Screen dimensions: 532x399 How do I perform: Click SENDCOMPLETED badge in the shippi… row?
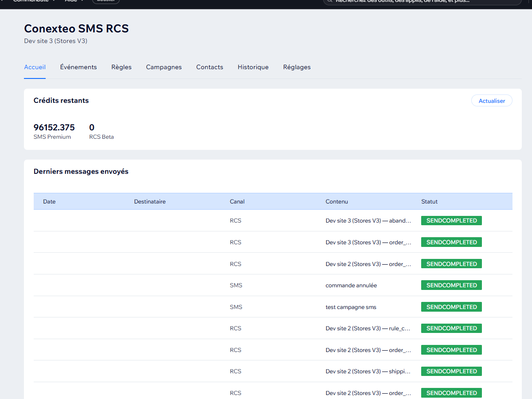pos(451,371)
